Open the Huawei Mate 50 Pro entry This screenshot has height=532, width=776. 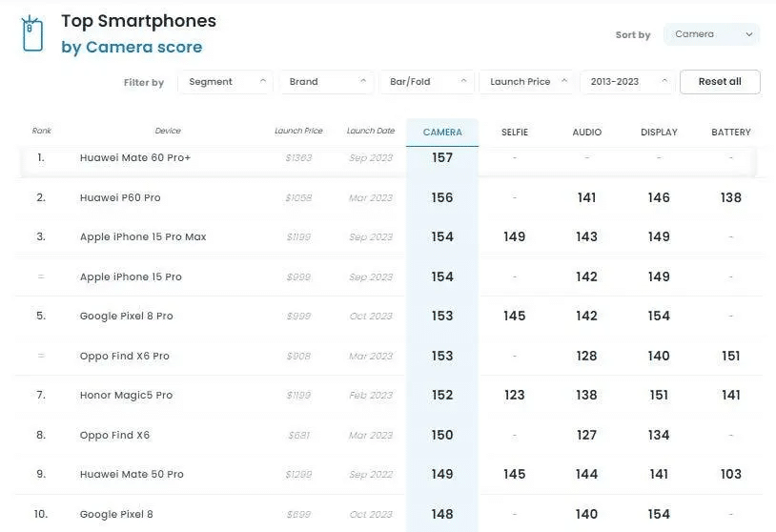132,474
